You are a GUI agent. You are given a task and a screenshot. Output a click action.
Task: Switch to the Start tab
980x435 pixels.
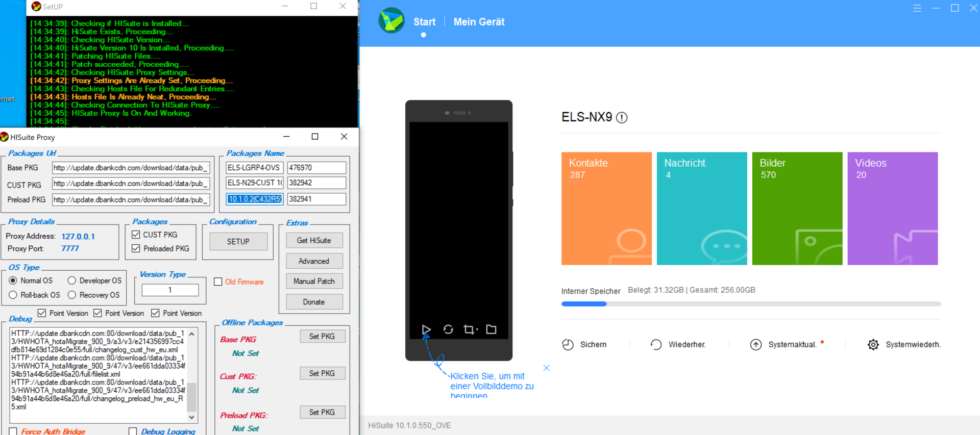click(424, 22)
